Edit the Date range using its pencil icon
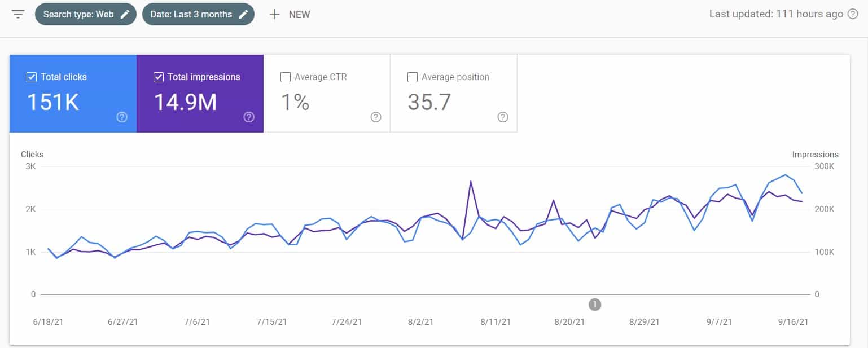 (x=243, y=14)
